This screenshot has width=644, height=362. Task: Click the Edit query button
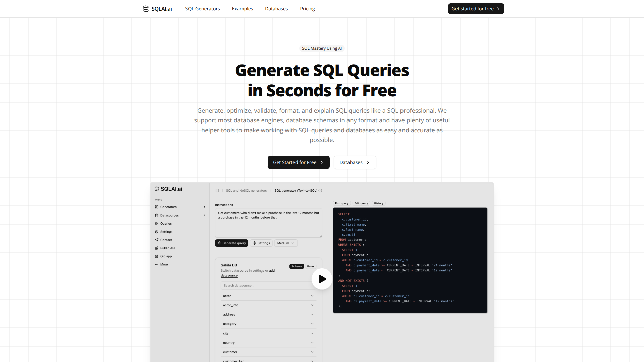[x=361, y=203]
